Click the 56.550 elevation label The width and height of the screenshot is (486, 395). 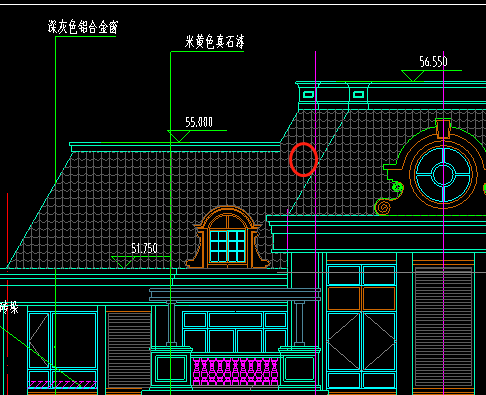pyautogui.click(x=433, y=62)
